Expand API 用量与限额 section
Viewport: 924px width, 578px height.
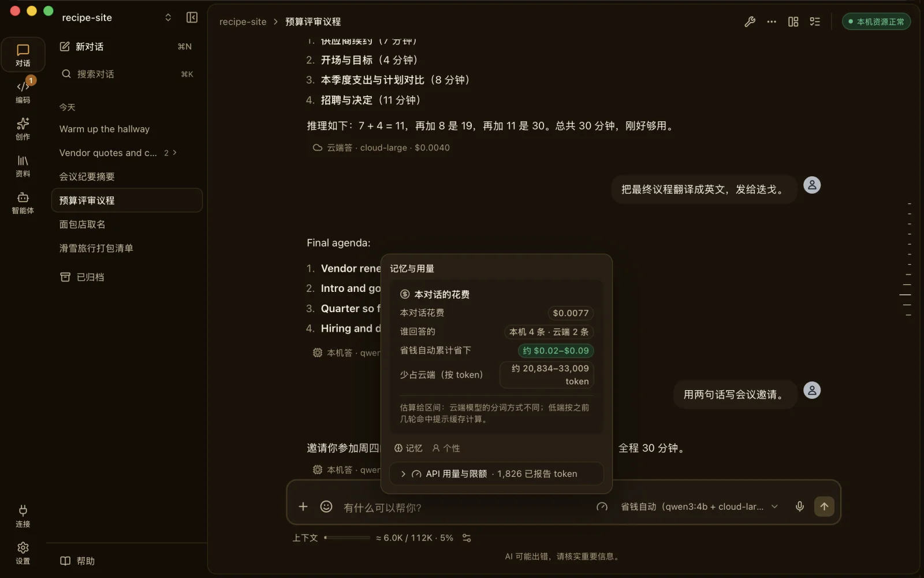(x=496, y=474)
